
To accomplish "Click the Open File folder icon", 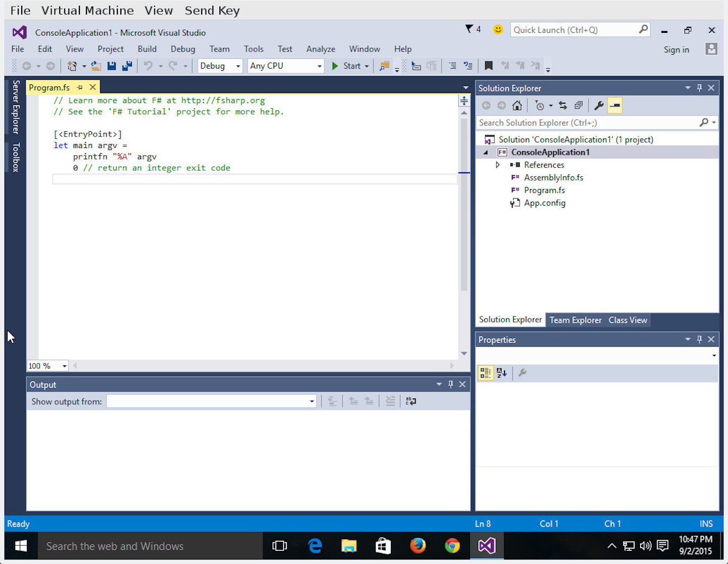I will click(96, 66).
